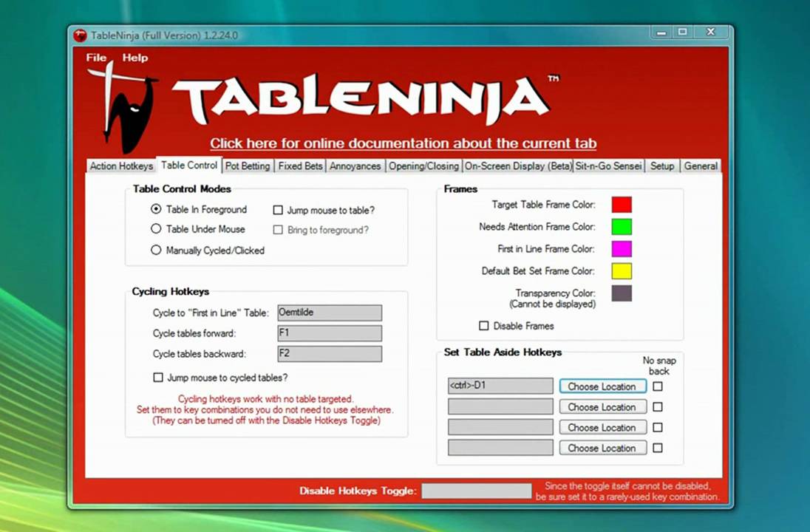Click the TableNinja icon in title bar
The width and height of the screenshot is (810, 532).
[80, 35]
